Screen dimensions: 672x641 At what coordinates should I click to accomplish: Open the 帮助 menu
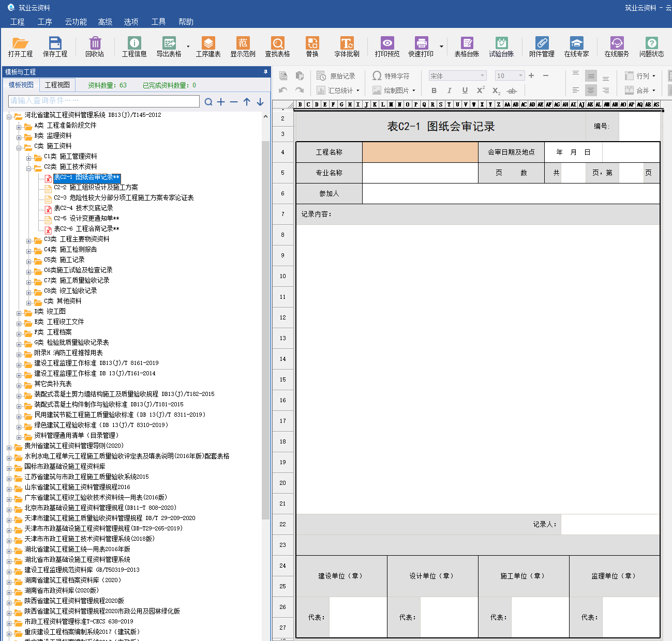[x=186, y=22]
